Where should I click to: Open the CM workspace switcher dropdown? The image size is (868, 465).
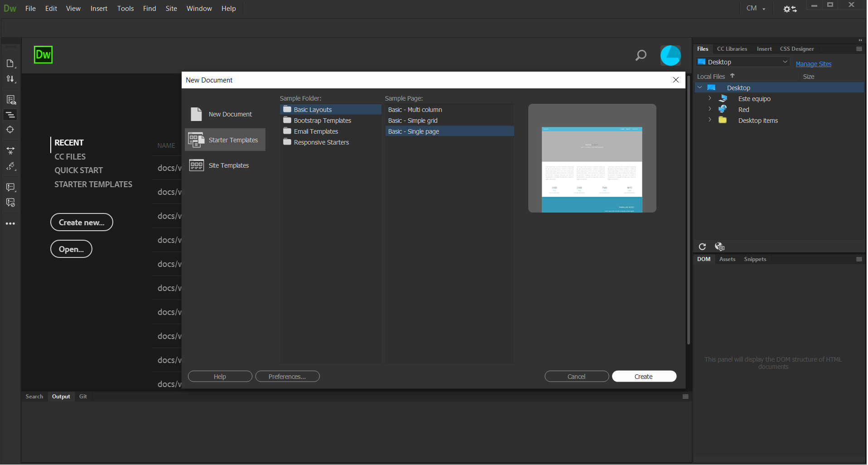click(756, 8)
